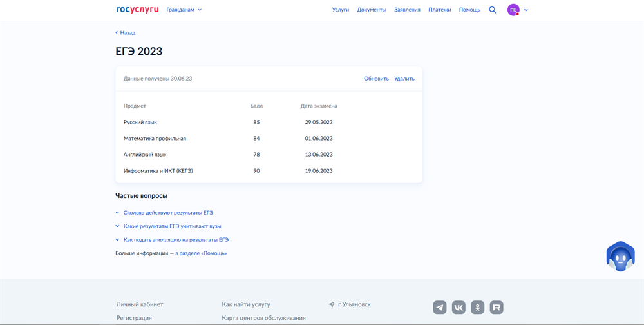Open the Gosuslugi logo home link
The image size is (644, 325).
137,10
